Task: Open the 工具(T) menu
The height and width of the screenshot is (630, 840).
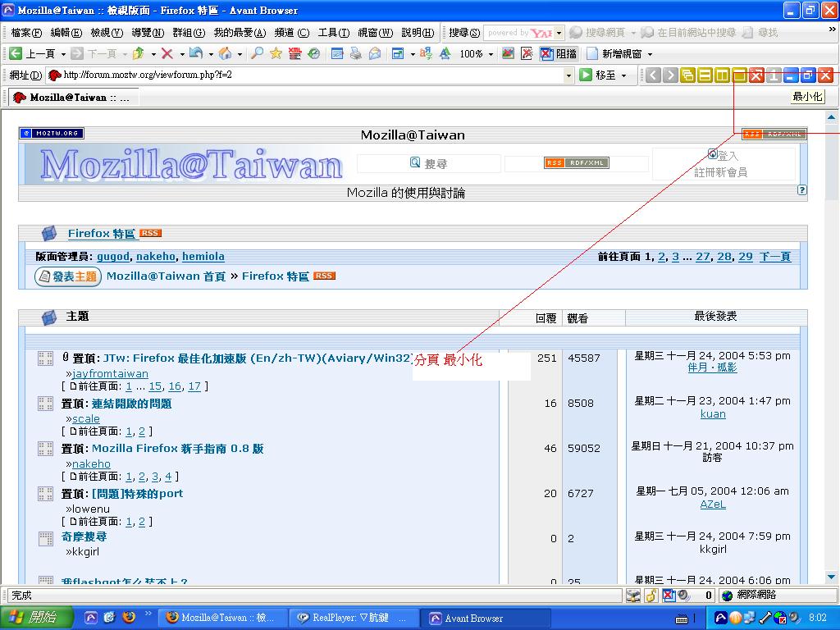Action: 332,33
